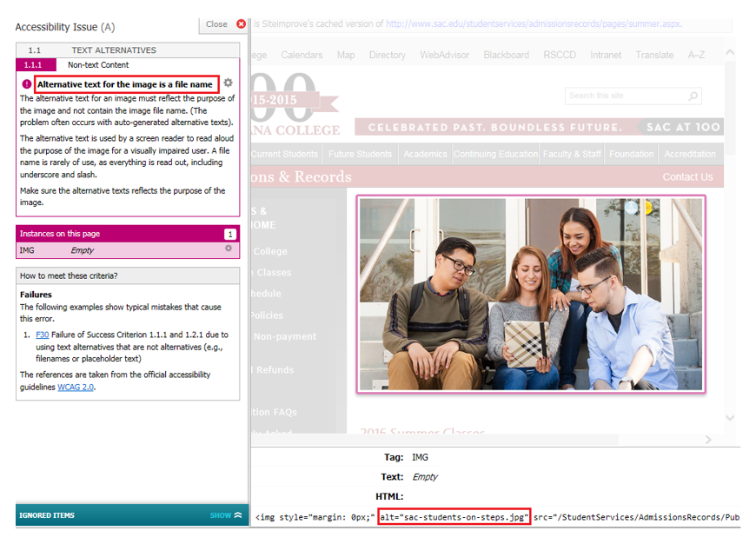
Task: Click the Refunds sidebar link
Action: click(275, 370)
